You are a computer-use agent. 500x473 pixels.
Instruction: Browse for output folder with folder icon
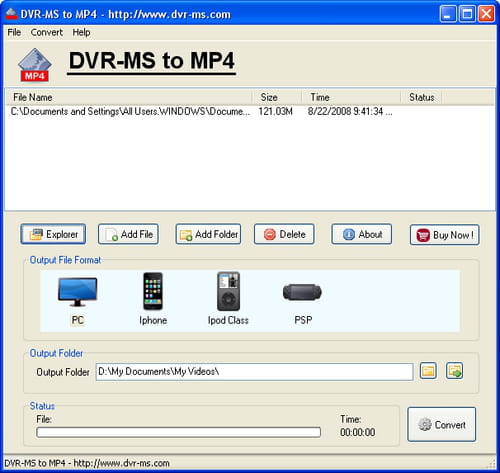[428, 371]
